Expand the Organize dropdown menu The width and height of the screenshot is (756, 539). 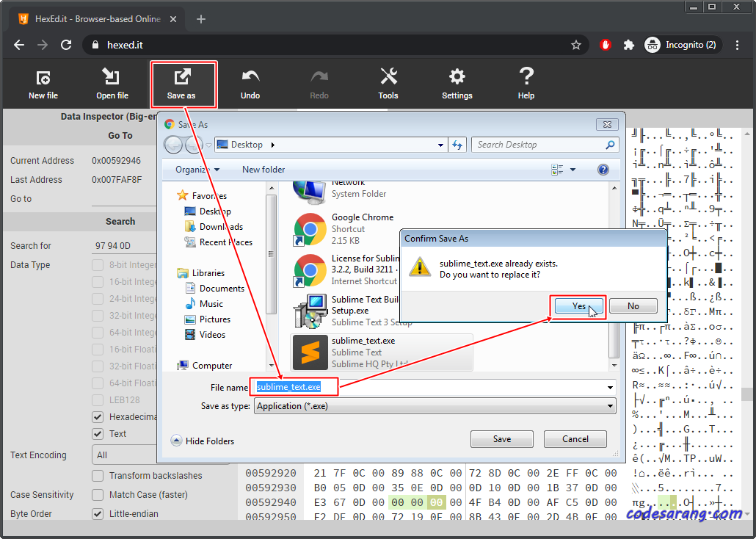[x=197, y=170]
